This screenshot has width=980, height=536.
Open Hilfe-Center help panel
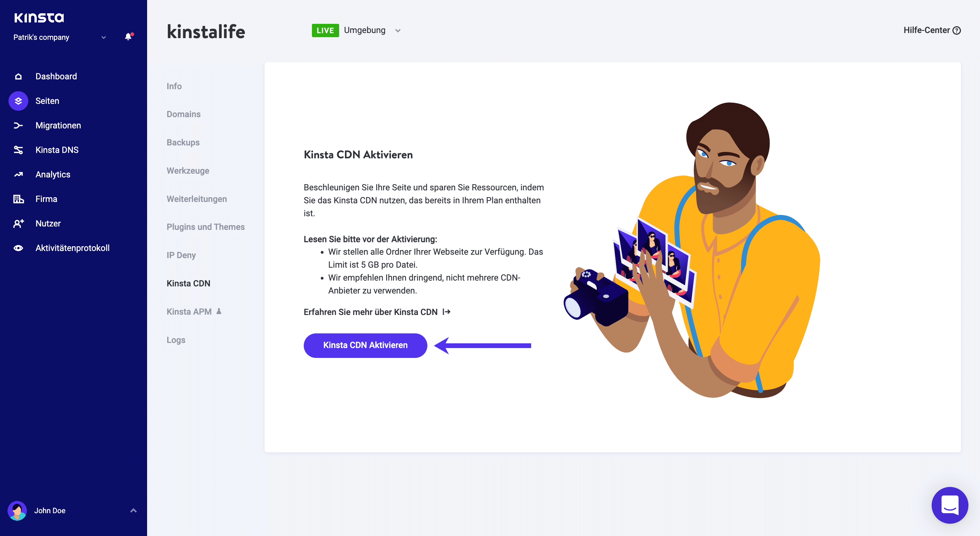pyautogui.click(x=932, y=30)
